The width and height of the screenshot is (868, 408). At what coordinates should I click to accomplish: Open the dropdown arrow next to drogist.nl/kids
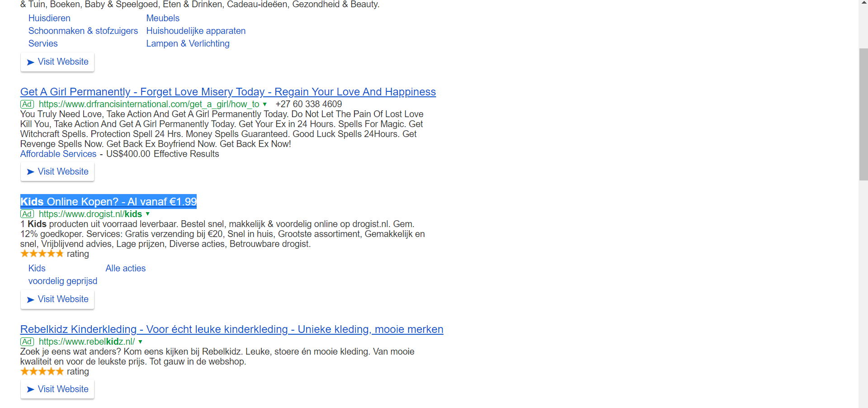[x=148, y=214]
